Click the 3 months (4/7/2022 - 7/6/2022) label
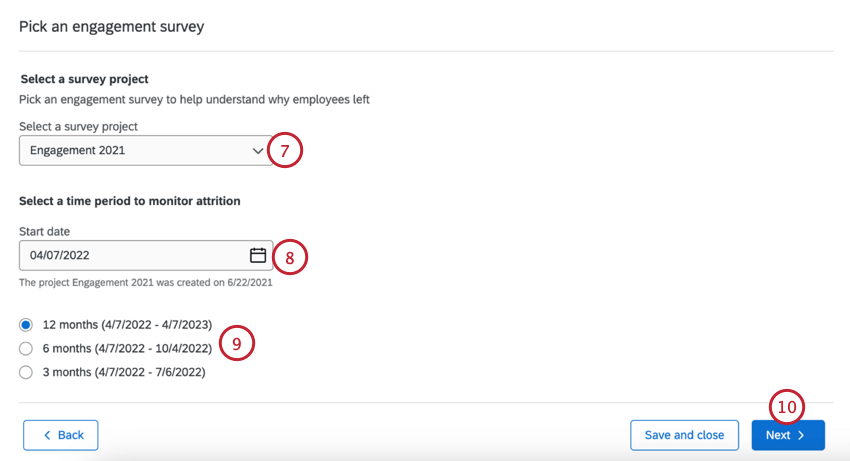The image size is (850, 461). 124,373
